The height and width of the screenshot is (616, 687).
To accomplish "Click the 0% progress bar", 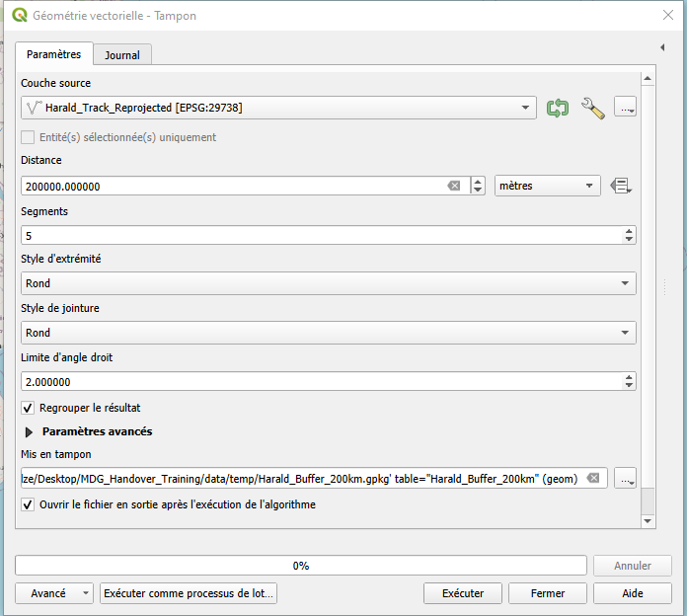I will pos(301,566).
